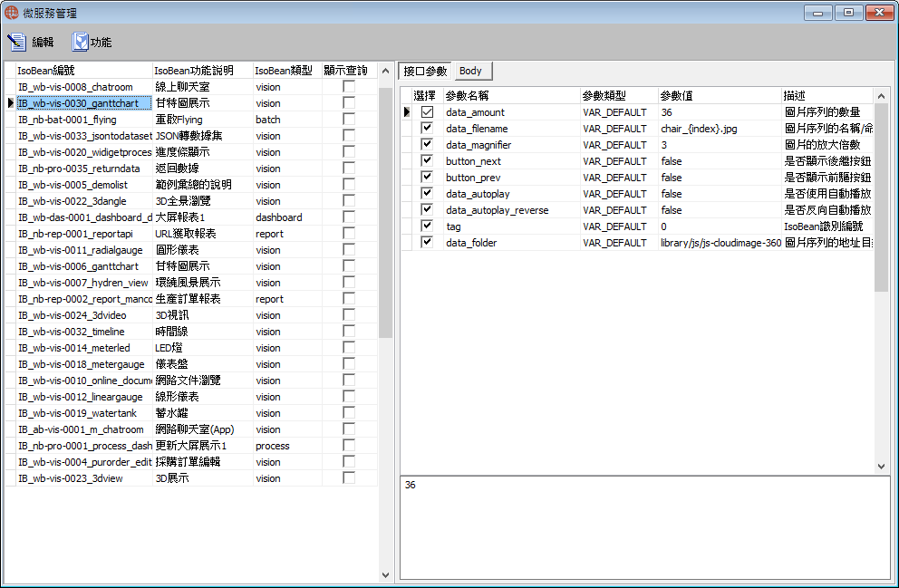Open the 編輯 edit toolbar icon

click(16, 42)
